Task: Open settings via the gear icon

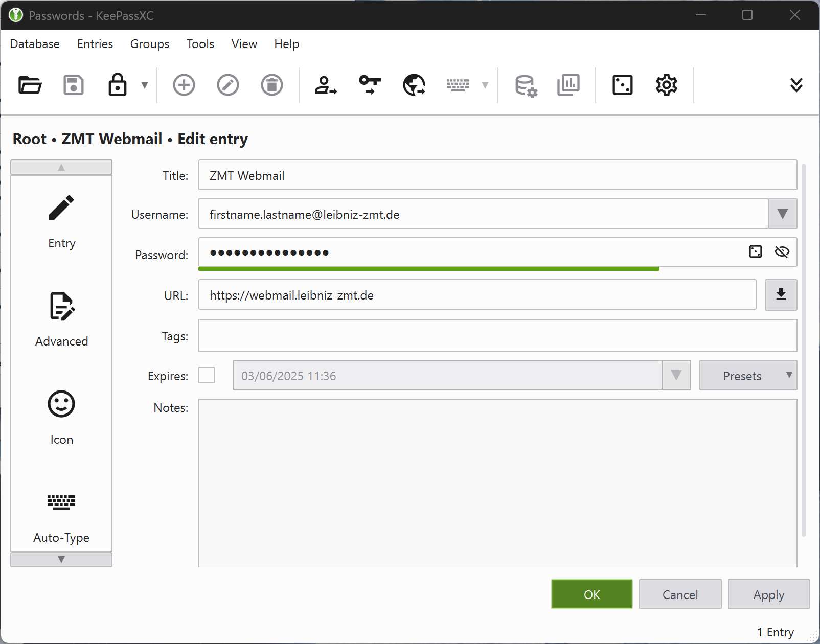Action: pyautogui.click(x=666, y=85)
